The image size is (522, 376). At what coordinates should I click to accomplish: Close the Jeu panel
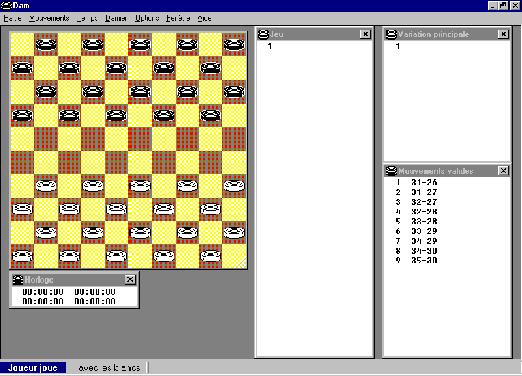(365, 34)
